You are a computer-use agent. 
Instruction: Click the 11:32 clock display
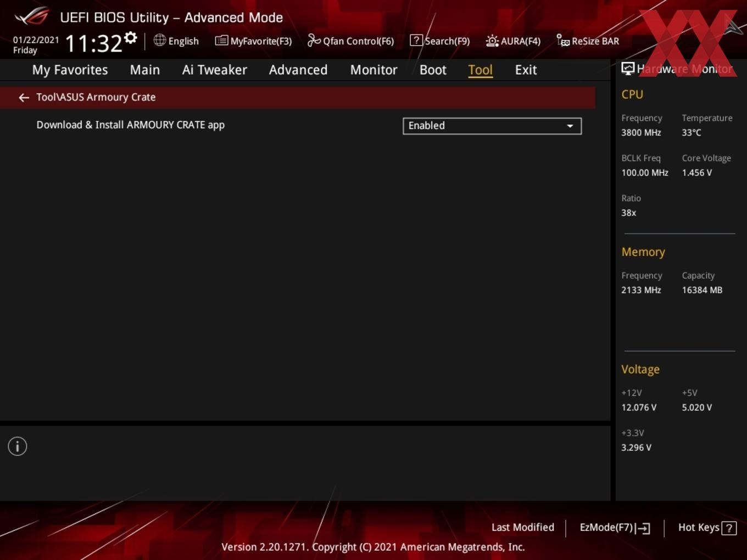point(93,43)
